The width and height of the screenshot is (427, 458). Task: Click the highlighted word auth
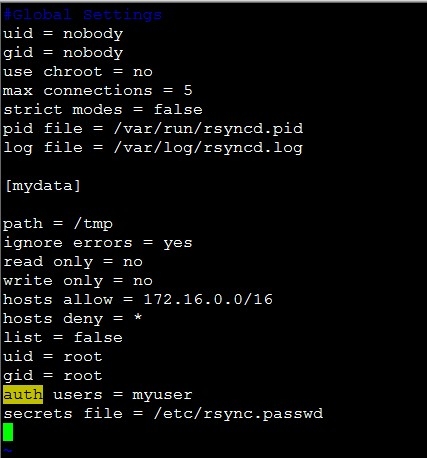[x=23, y=395]
